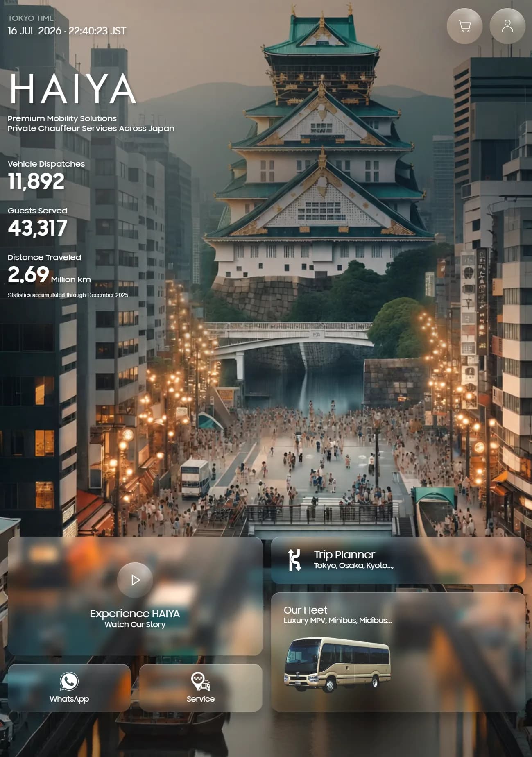This screenshot has width=532, height=757.
Task: Click the "Vehicle Dispatches" label
Action: pyautogui.click(x=46, y=164)
